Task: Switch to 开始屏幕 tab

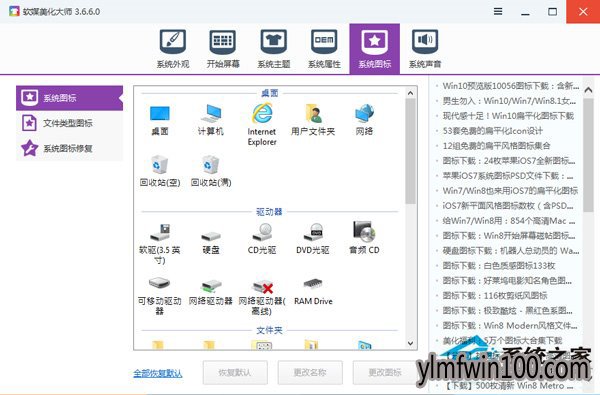Action: tap(223, 49)
